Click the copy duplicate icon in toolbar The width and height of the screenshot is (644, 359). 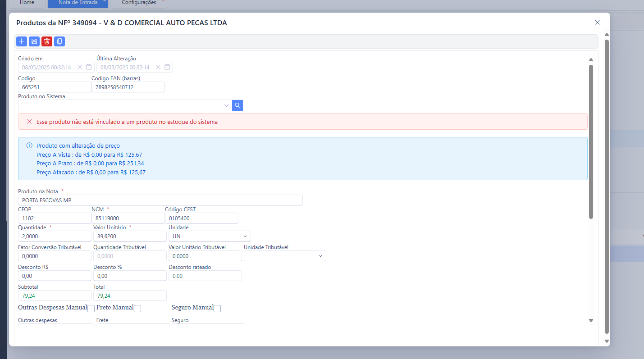point(59,41)
